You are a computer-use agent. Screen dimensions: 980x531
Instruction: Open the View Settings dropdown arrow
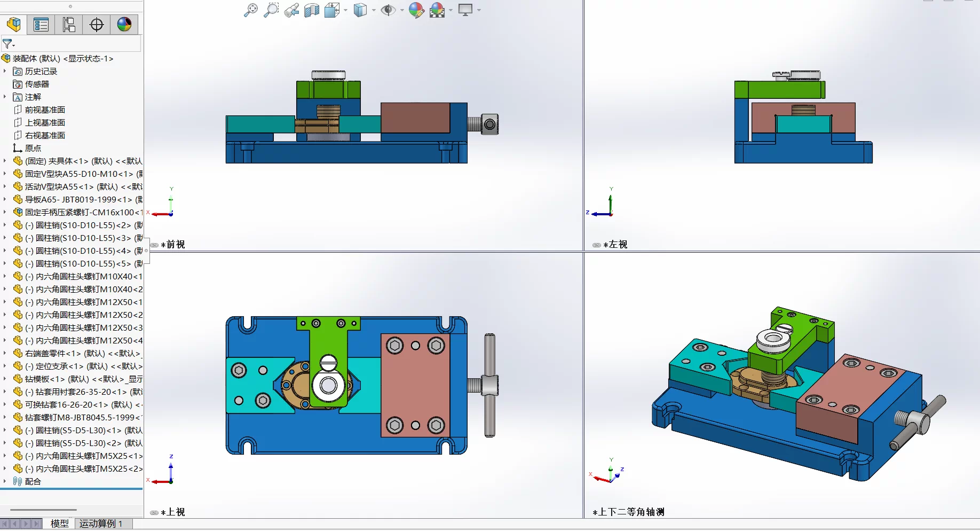479,10
